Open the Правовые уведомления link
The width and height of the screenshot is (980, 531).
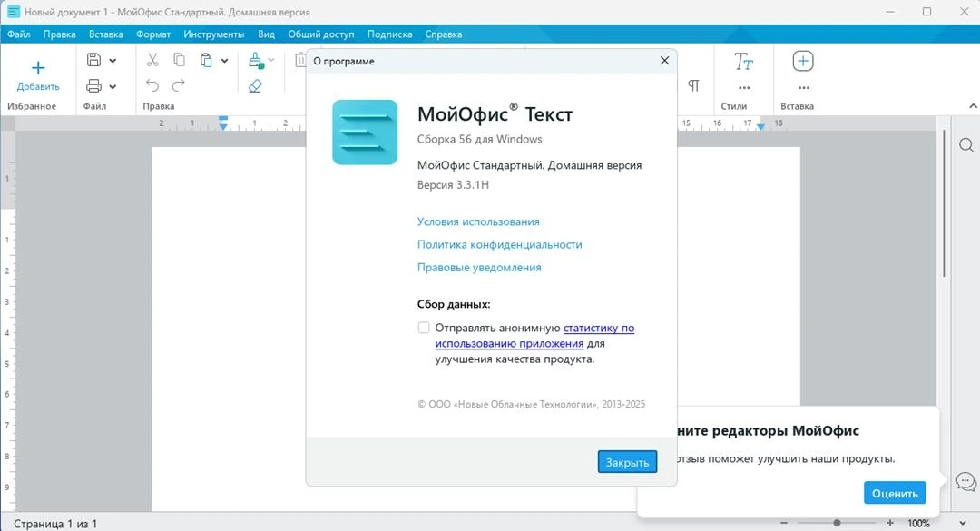pos(479,267)
